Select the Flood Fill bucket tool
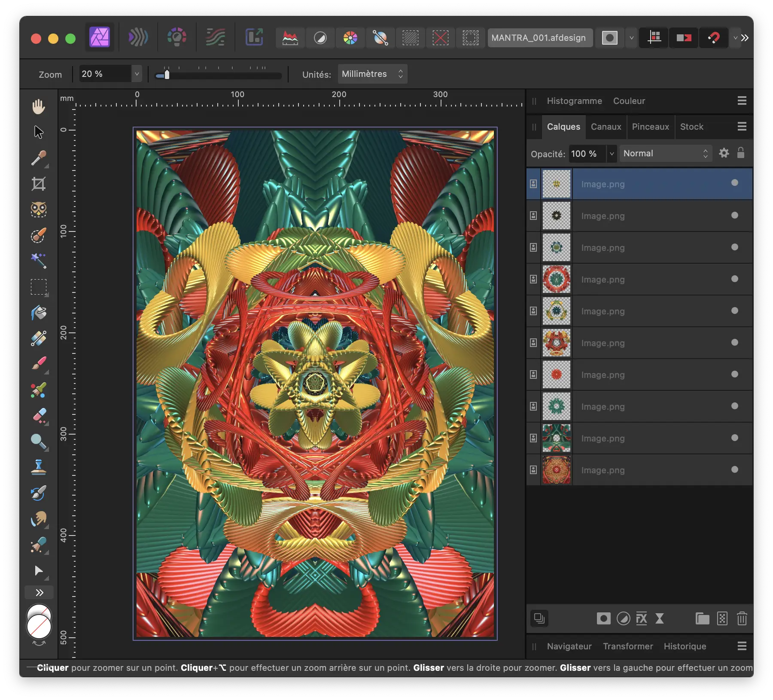 [x=39, y=313]
